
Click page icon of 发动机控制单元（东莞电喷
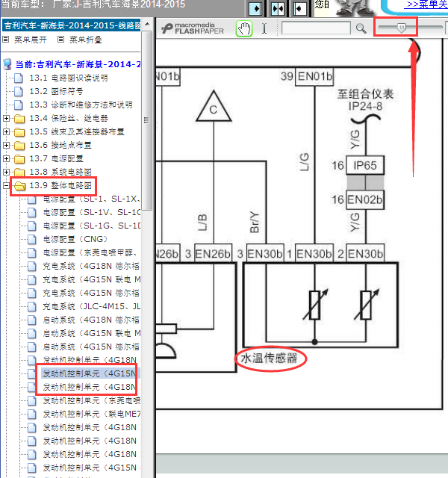pos(31,400)
